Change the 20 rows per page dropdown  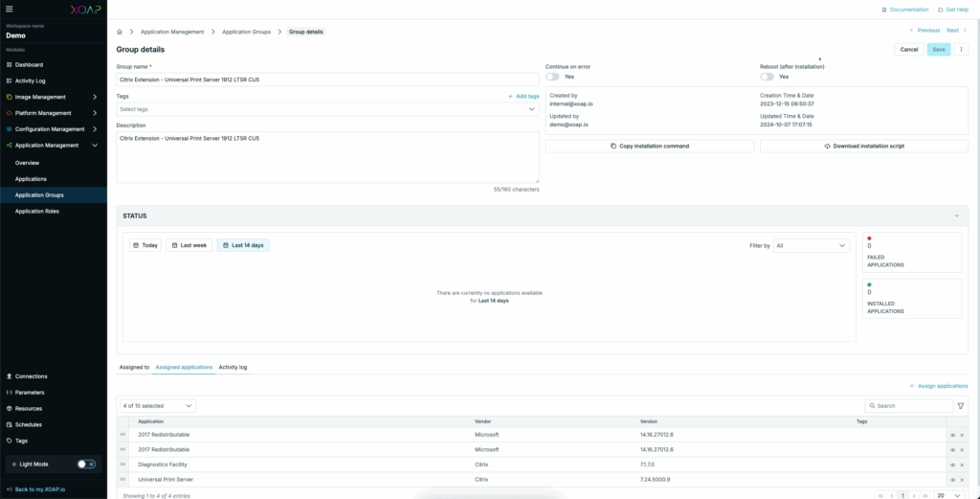[x=948, y=495]
